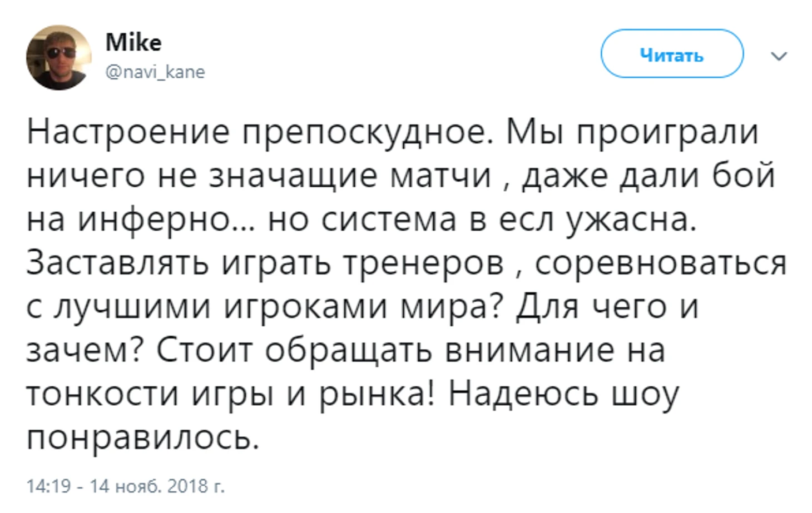812x513 pixels.
Task: Click the word 'соревноваться' in the tweet
Action: tap(660, 263)
